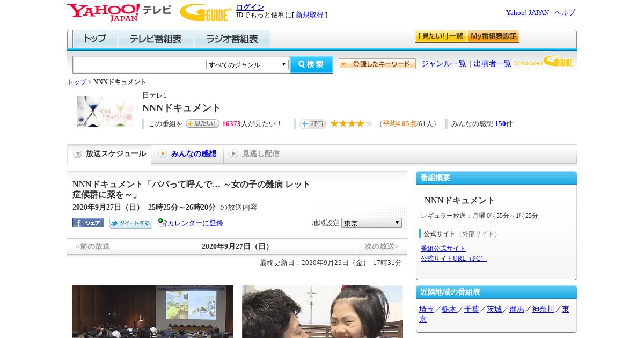Screen dimensions: 644x338
Task: Click the 最終更新日 last-updated text
Action: coord(331,263)
